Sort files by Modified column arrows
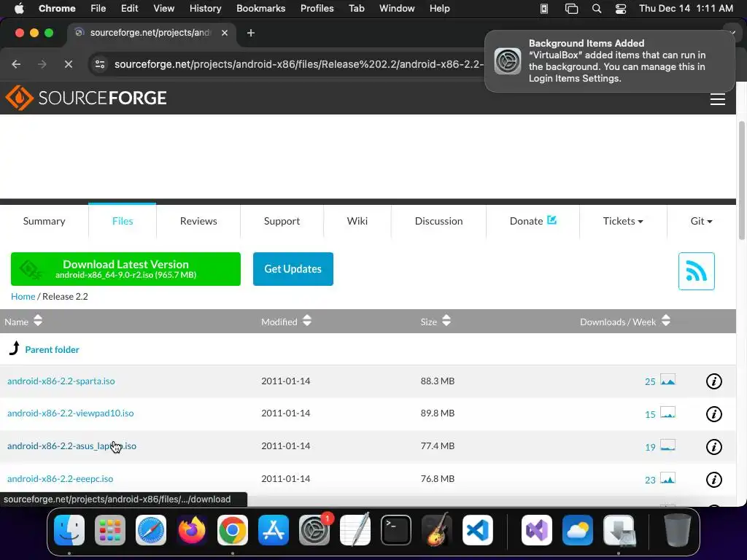 point(307,321)
